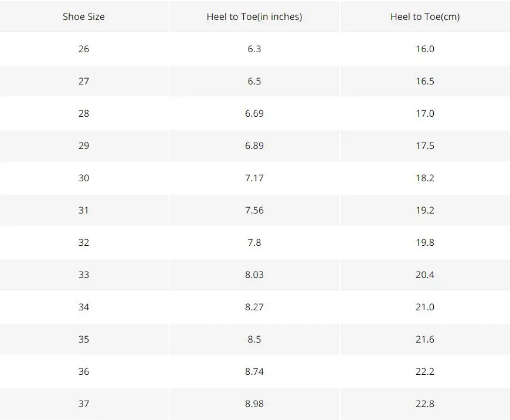
Task: Select shoe size 26 cell
Action: 84,49
